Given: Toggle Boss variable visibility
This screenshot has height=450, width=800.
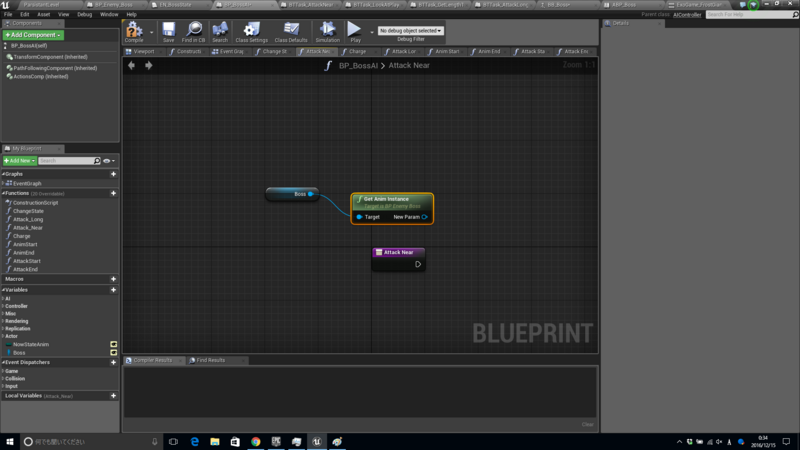Looking at the screenshot, I should (x=113, y=353).
